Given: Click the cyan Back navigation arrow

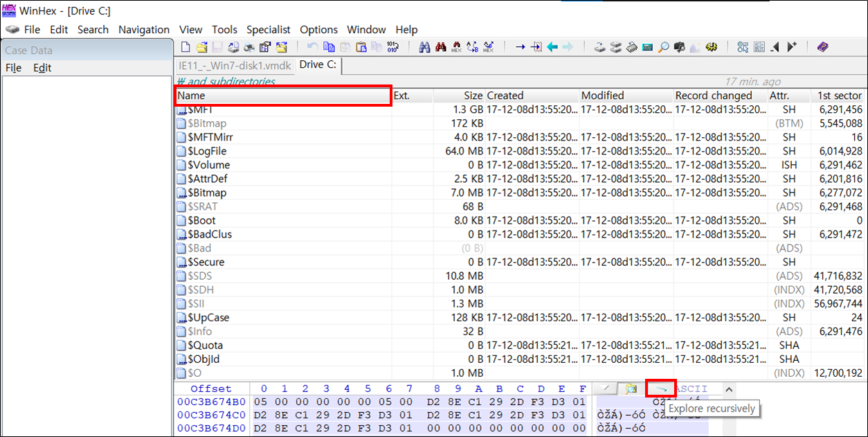Looking at the screenshot, I should click(552, 47).
